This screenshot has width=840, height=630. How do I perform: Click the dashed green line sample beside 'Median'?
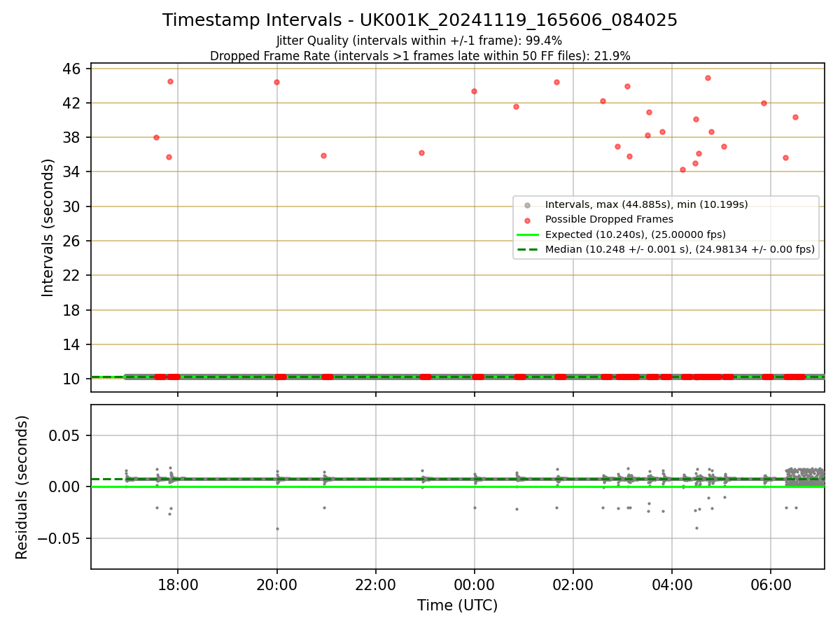tap(527, 249)
